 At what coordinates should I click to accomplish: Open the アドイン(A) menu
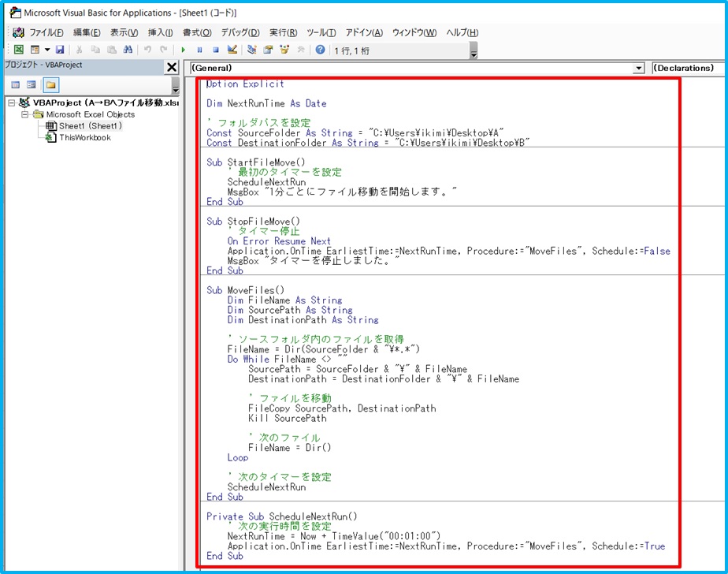pos(364,32)
